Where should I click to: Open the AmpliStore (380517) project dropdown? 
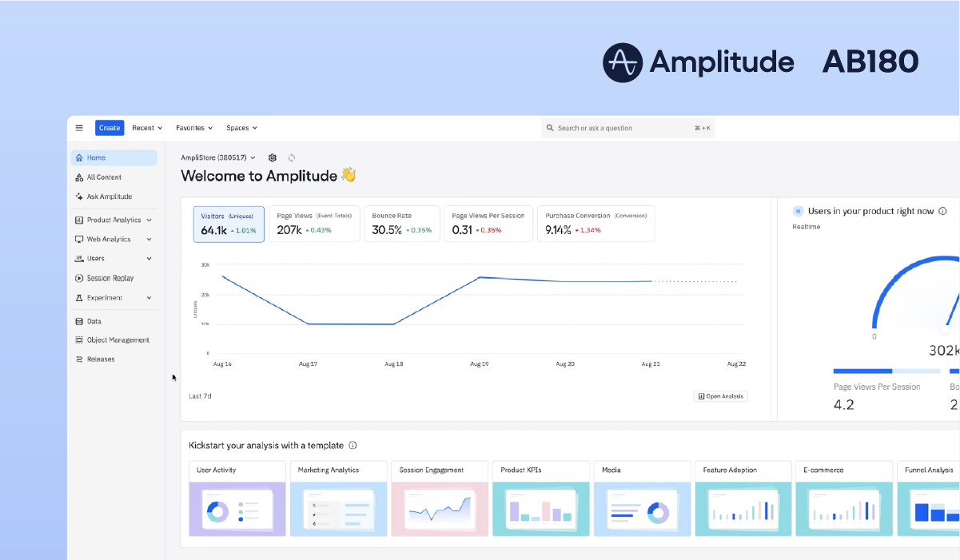[x=218, y=158]
